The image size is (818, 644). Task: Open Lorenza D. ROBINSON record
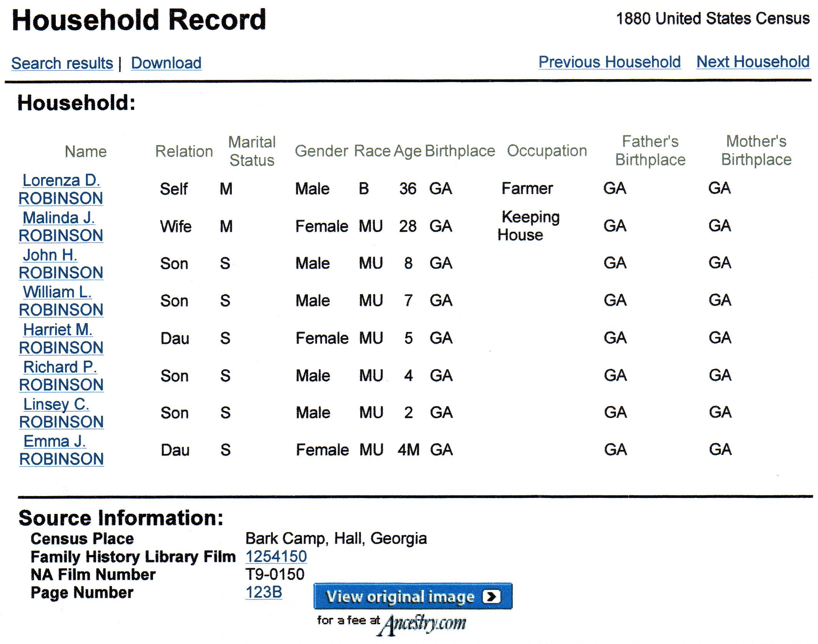click(x=61, y=189)
